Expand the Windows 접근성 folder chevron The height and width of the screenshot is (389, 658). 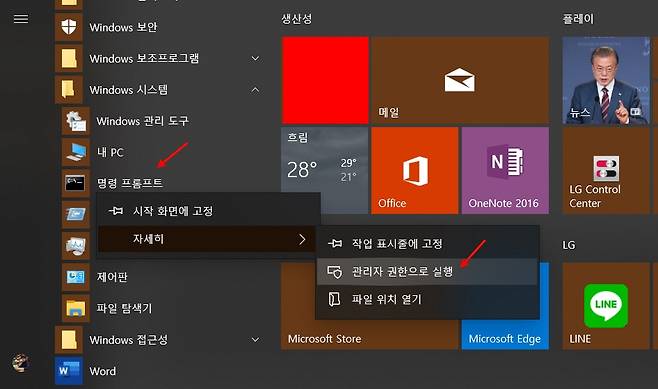(x=255, y=339)
